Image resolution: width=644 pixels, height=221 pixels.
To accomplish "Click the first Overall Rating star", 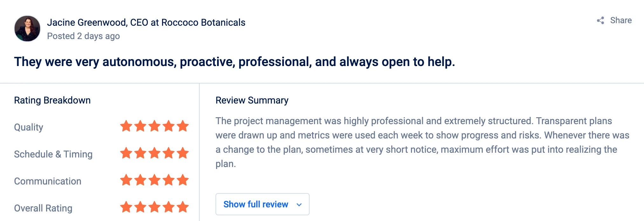I will click(126, 207).
